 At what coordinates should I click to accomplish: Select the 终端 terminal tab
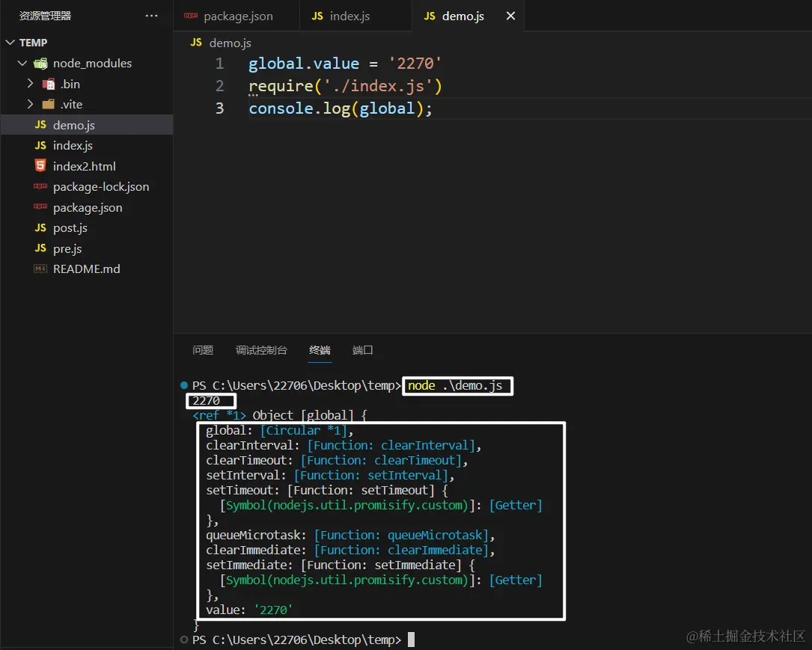click(320, 350)
